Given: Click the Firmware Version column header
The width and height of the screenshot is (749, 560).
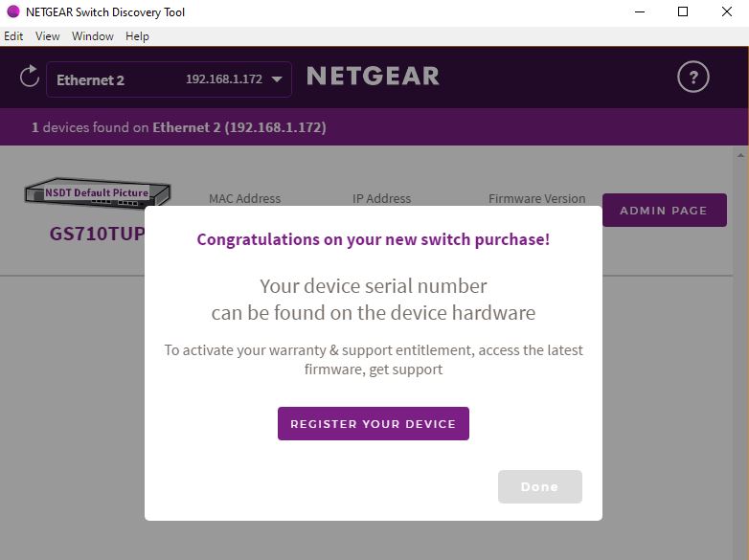Looking at the screenshot, I should click(536, 198).
